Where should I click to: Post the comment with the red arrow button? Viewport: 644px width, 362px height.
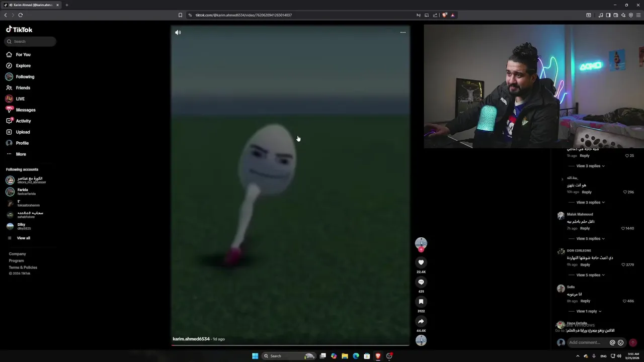[633, 342]
